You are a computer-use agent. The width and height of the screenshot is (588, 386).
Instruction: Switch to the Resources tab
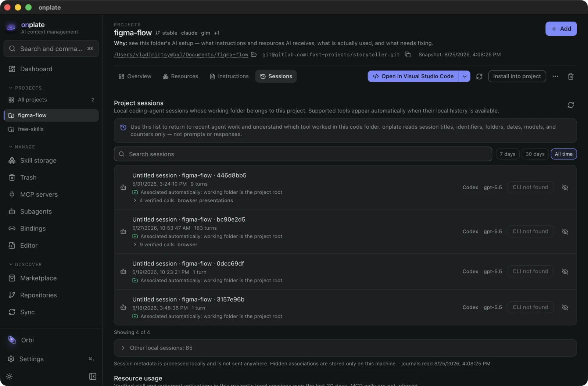(x=180, y=76)
